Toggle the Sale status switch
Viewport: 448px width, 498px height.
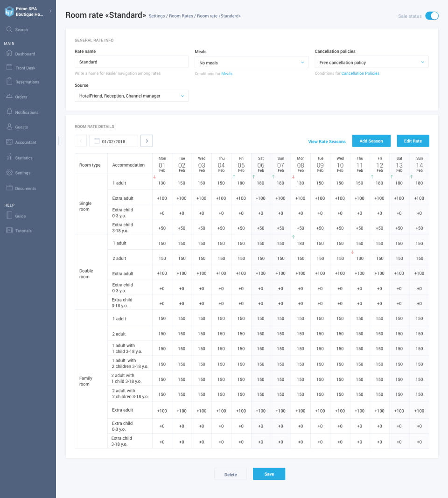432,16
